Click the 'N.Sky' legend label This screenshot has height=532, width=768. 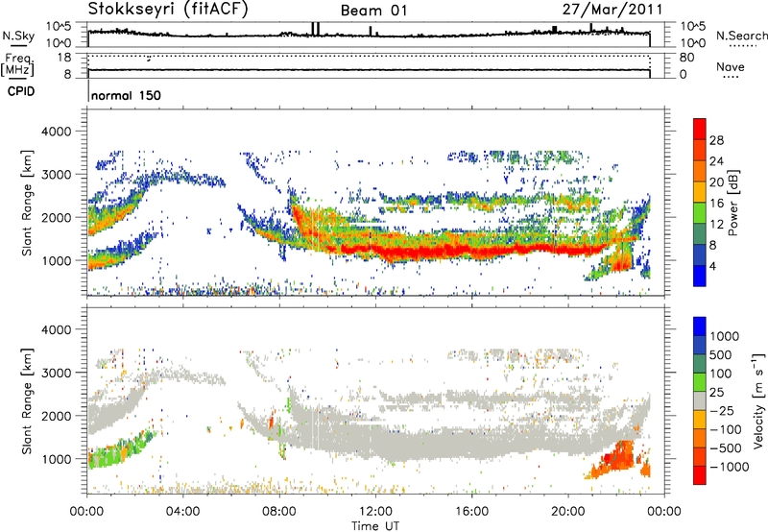18,36
